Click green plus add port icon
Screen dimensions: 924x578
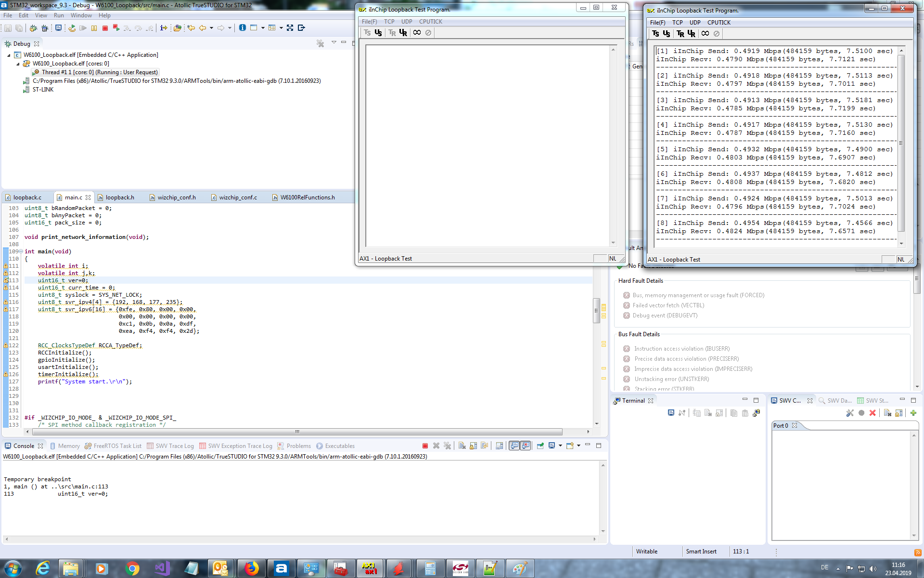pos(913,413)
